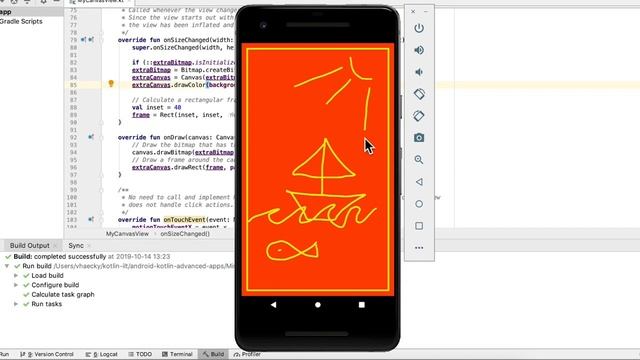640x360 pixels.
Task: Tap the drawn fish on the emulator canvas
Action: (x=292, y=250)
